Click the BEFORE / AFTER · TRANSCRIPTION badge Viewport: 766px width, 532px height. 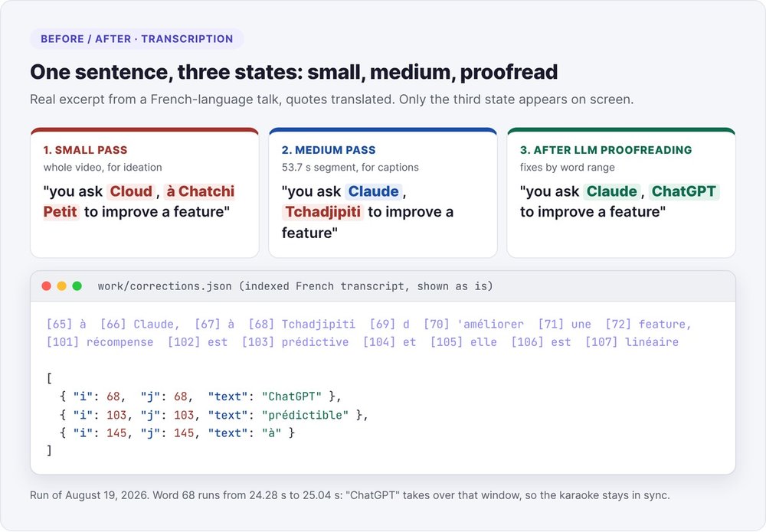[137, 39]
